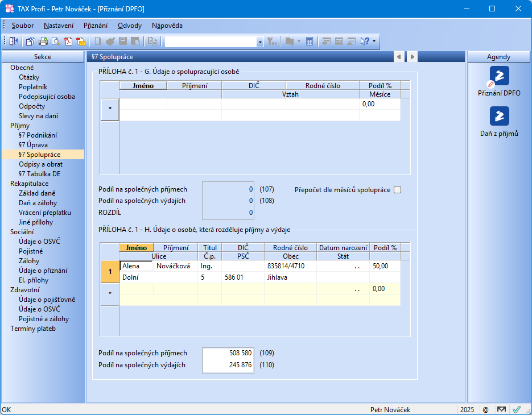Enable Přepočet dle měsíců spolupráce checkbox
The height and width of the screenshot is (415, 532).
pyautogui.click(x=398, y=190)
